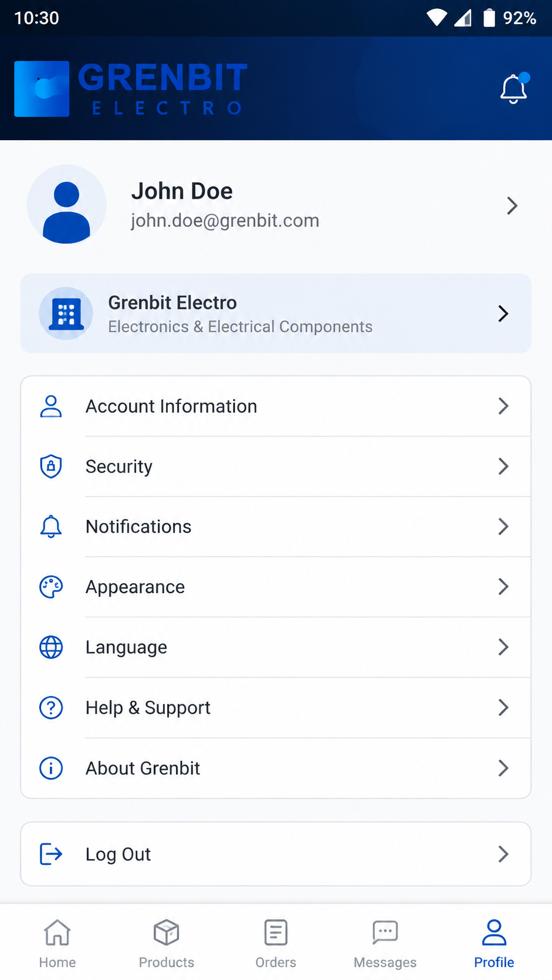Tap the Language globe icon
Viewport: 552px width, 980px height.
point(51,647)
